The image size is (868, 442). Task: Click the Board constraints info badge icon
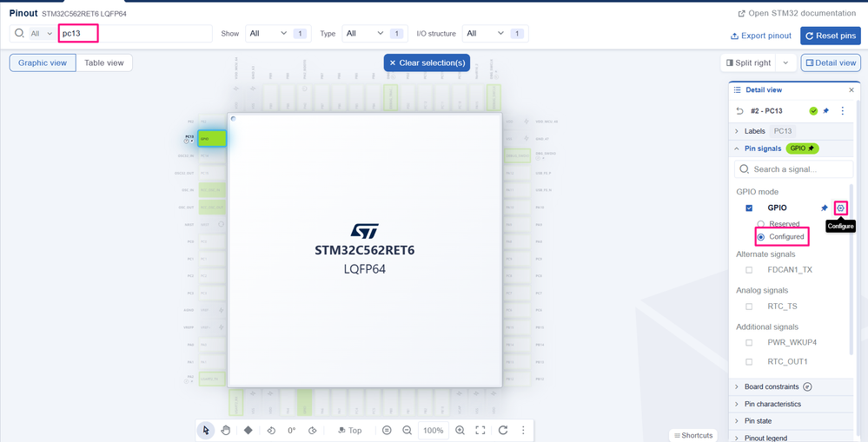(808, 386)
